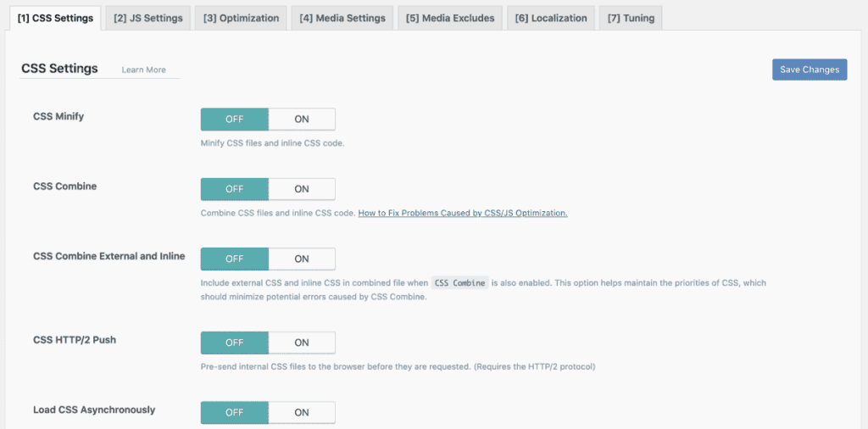
Task: Enable CSS Combine External and Inline ON
Action: coord(302,259)
